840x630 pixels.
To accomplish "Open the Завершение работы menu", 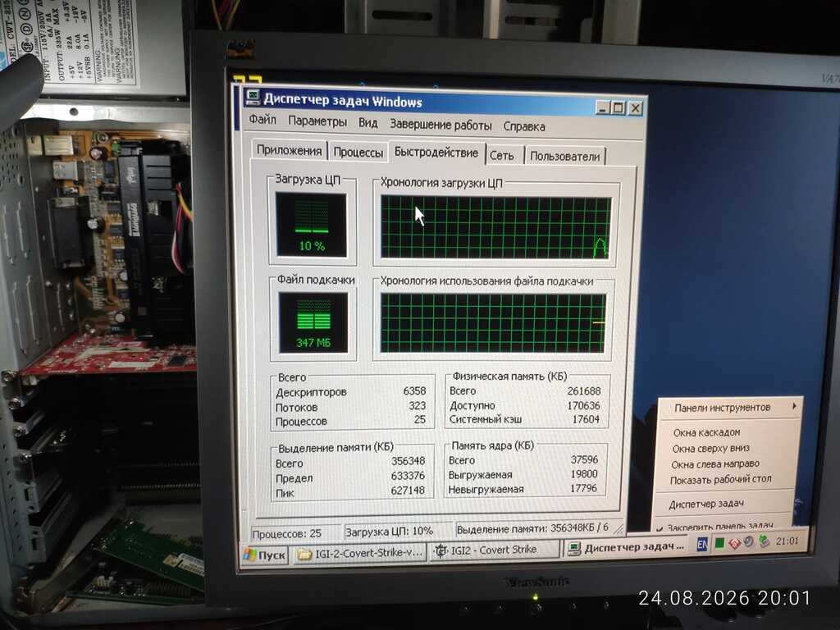I will coord(441,125).
